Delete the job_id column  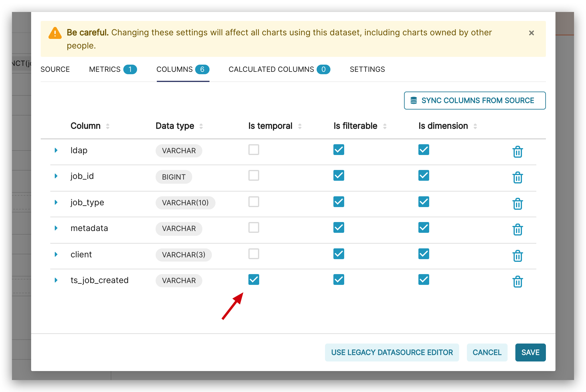coord(518,178)
